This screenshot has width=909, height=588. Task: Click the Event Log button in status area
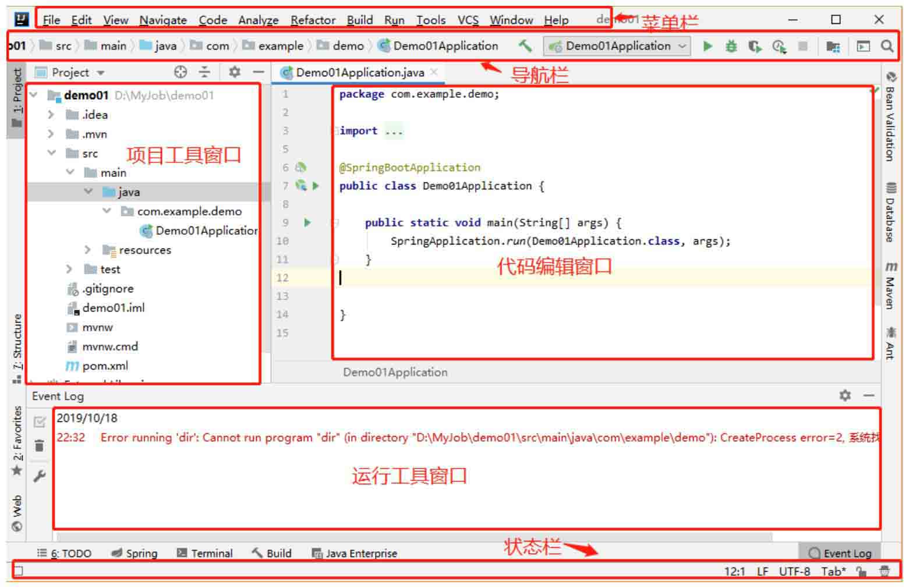(840, 553)
